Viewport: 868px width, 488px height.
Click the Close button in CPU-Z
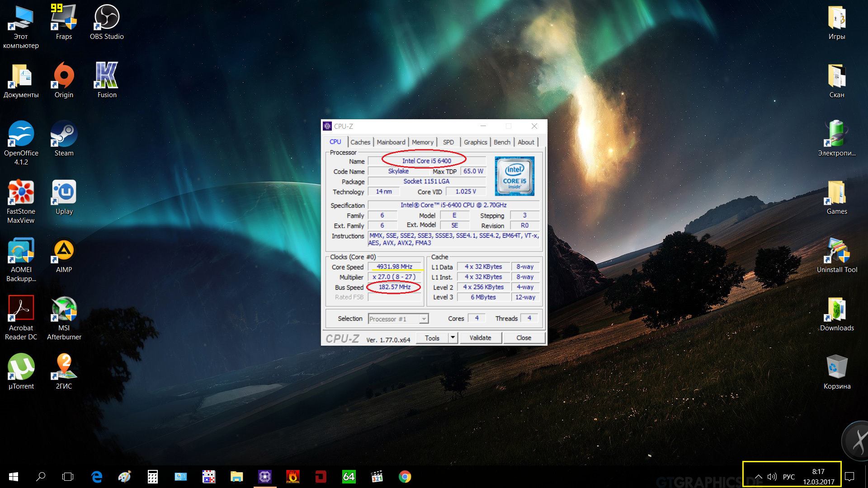[524, 338]
